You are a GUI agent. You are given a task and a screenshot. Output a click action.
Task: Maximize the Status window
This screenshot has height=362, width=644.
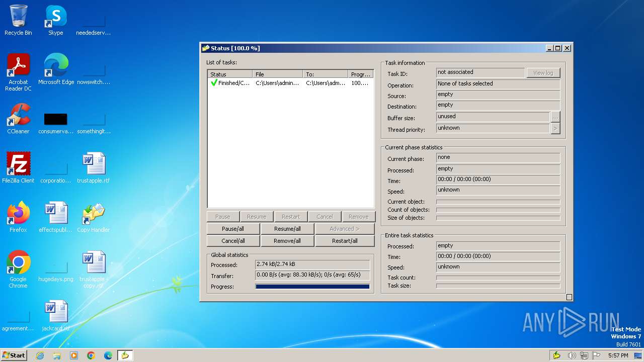(557, 48)
